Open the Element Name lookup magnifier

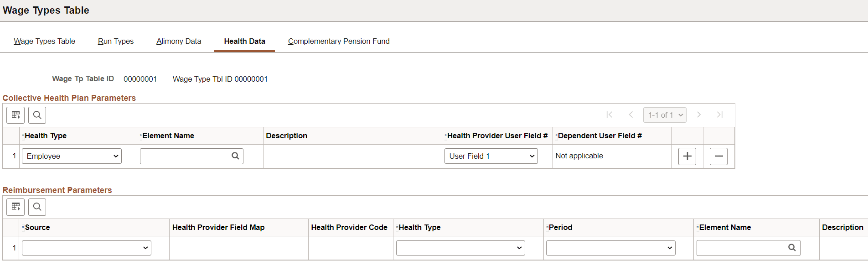(x=235, y=156)
